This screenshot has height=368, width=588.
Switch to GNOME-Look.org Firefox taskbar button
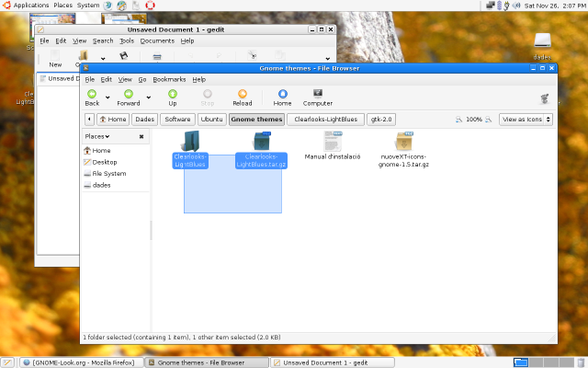coord(82,362)
